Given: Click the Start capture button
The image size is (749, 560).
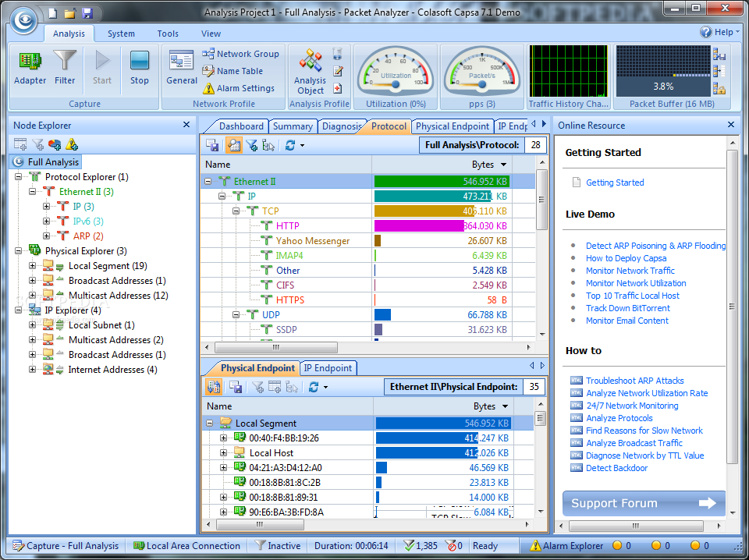Looking at the screenshot, I should point(102,68).
